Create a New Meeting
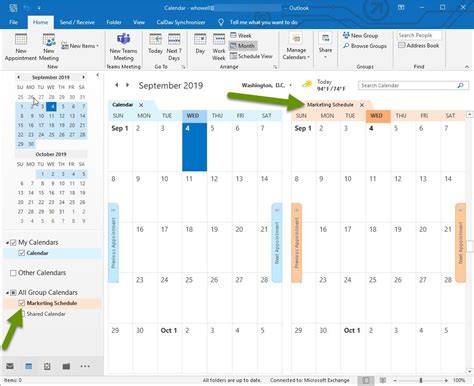 coord(49,47)
